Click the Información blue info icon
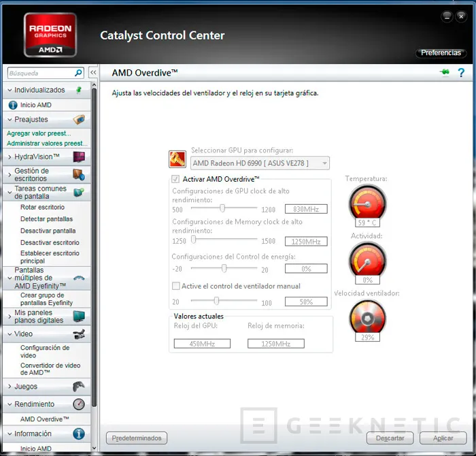The height and width of the screenshot is (456, 476). pos(79,434)
